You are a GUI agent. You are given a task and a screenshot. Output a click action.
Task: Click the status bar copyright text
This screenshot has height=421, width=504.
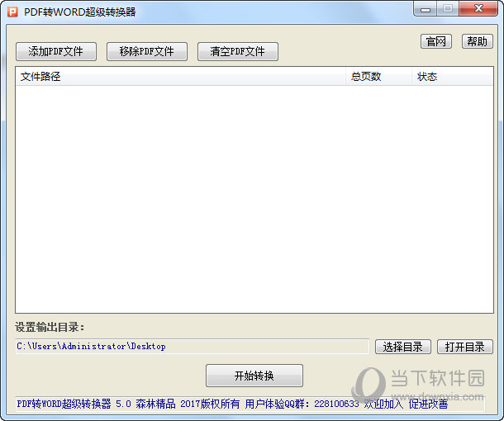(232, 404)
